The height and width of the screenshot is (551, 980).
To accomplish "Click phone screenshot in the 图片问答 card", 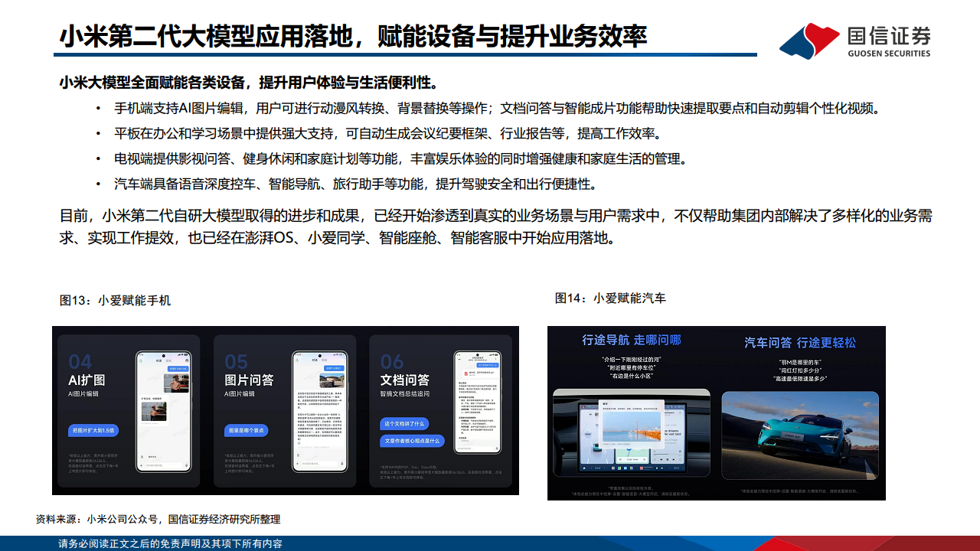I will [x=321, y=411].
